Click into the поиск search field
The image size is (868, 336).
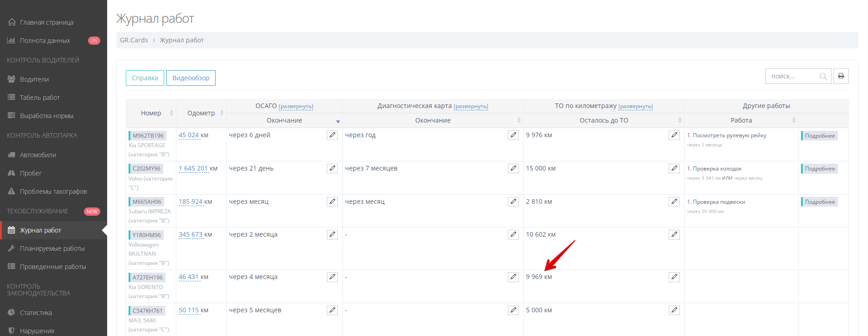792,77
